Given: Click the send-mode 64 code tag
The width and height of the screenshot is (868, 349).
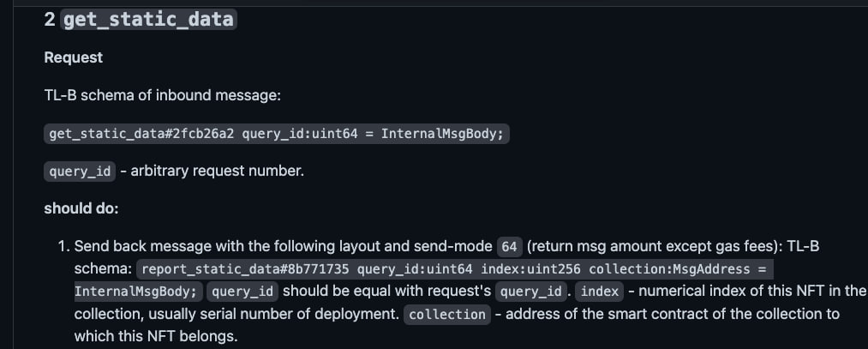Looking at the screenshot, I should [509, 246].
